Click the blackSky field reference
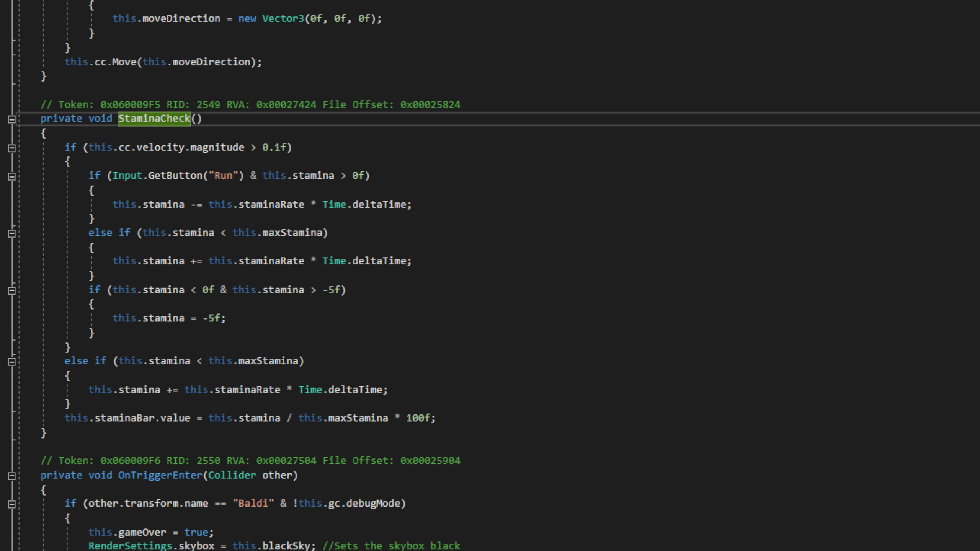This screenshot has width=980, height=551. click(286, 546)
